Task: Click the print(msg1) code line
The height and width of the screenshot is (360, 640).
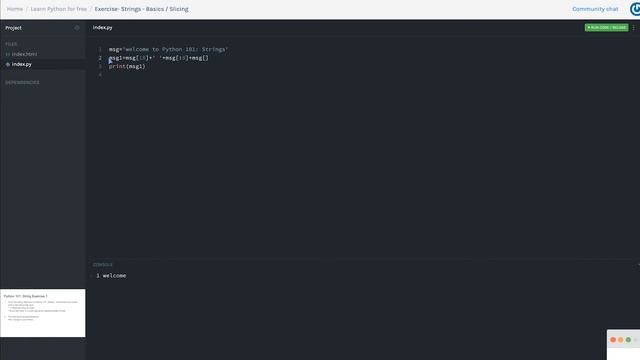Action: (x=127, y=66)
